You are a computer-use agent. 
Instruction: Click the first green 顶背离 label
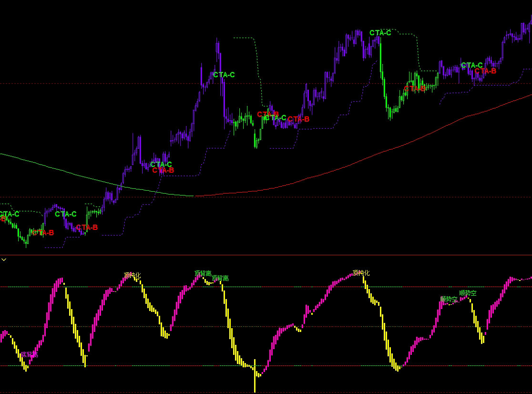203,273
